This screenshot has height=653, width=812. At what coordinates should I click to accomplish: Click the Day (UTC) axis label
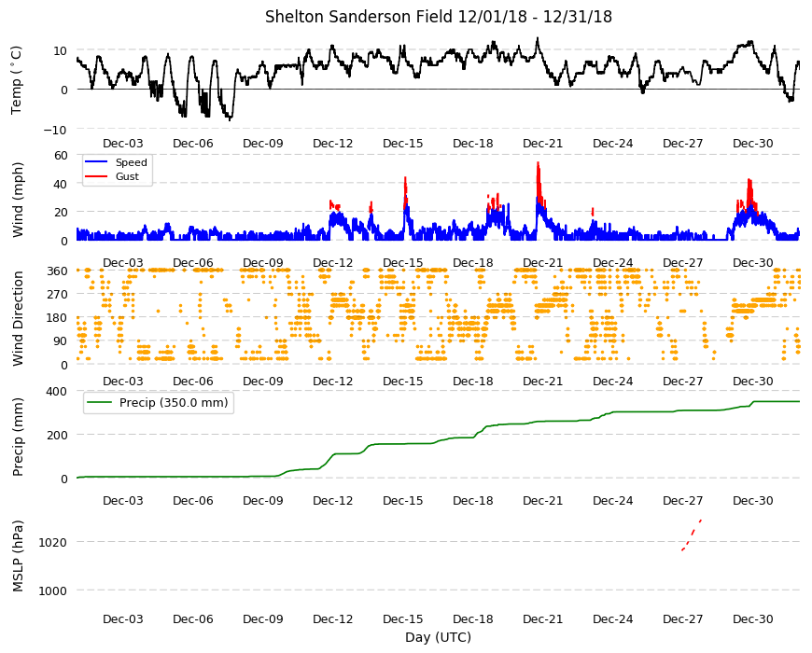pyautogui.click(x=438, y=637)
